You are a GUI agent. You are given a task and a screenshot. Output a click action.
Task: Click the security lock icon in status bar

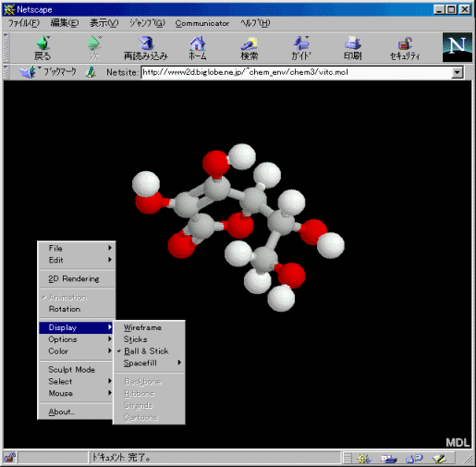click(x=9, y=458)
